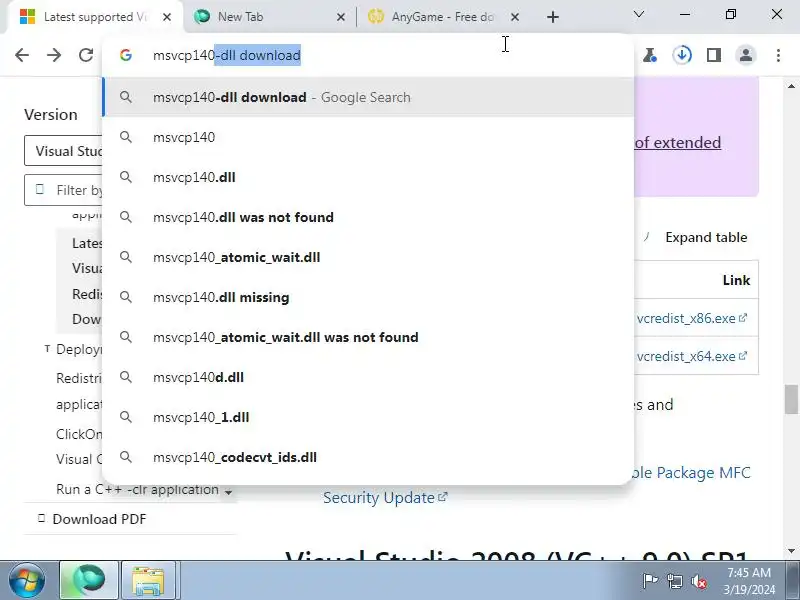Click the Filter by title field
800x600 pixels.
(63, 190)
